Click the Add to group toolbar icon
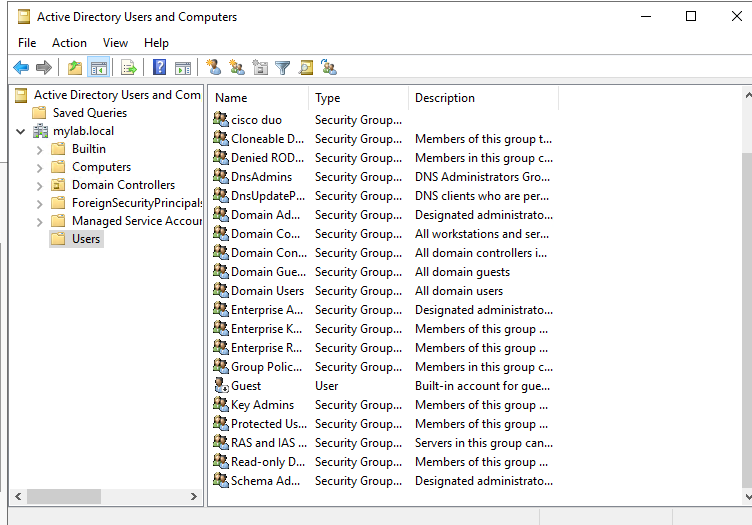 coord(329,67)
